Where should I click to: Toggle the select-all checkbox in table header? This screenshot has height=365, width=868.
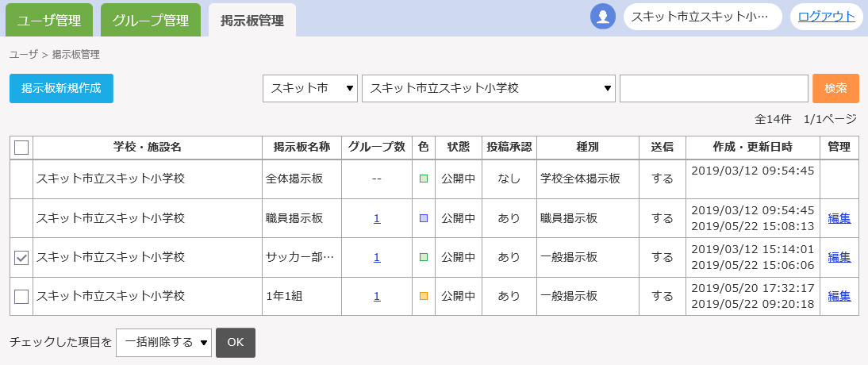(21, 148)
